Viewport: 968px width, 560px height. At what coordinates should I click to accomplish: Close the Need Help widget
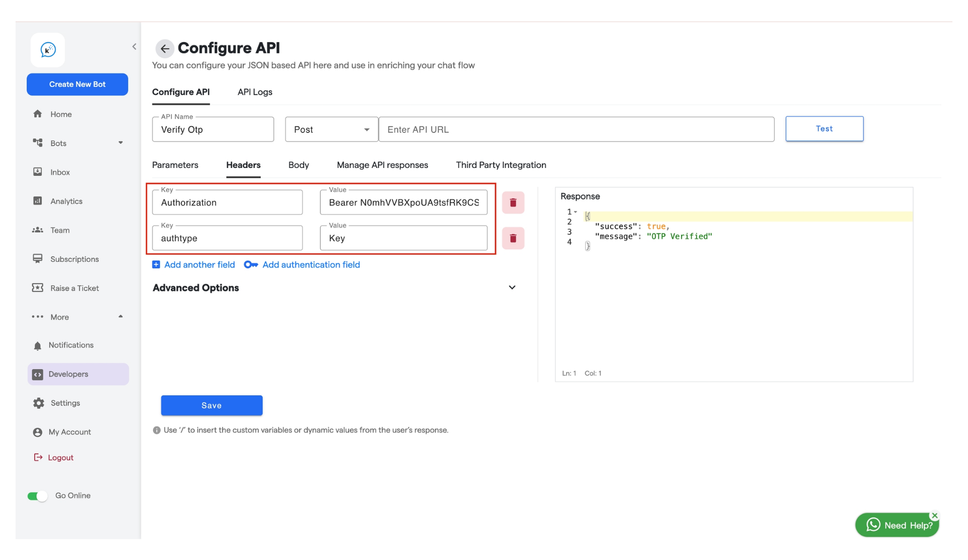pos(935,515)
